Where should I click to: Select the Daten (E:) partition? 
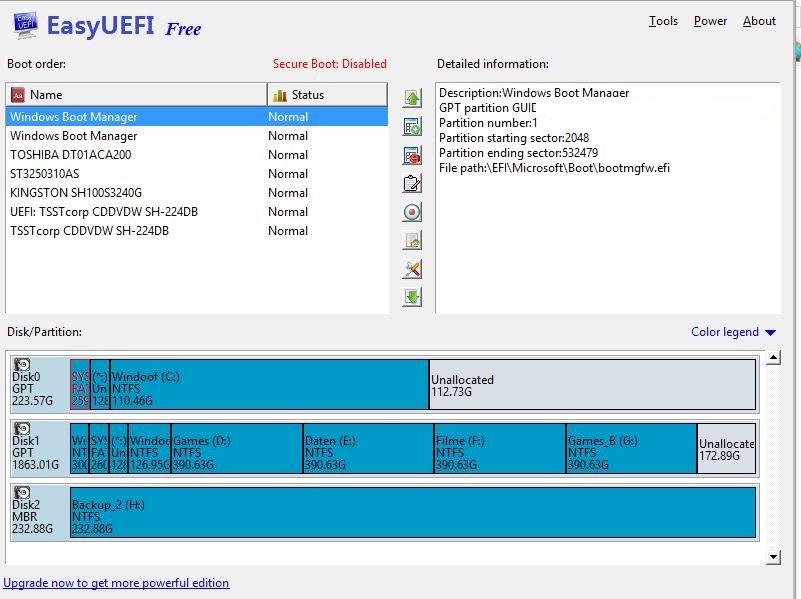click(369, 448)
